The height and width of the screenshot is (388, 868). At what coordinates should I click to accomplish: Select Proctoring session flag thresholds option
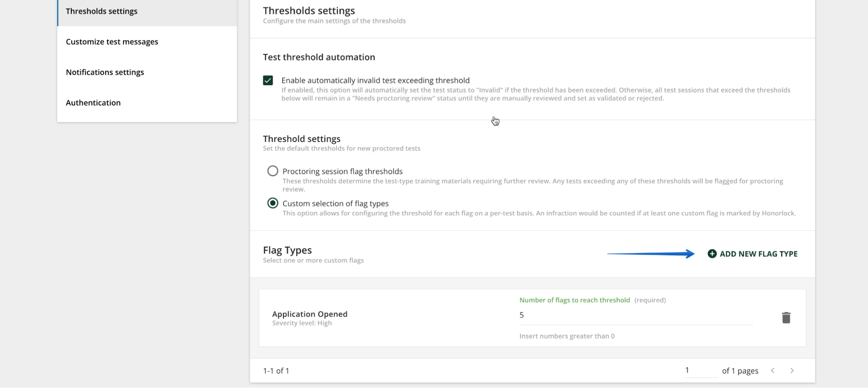[x=273, y=171]
